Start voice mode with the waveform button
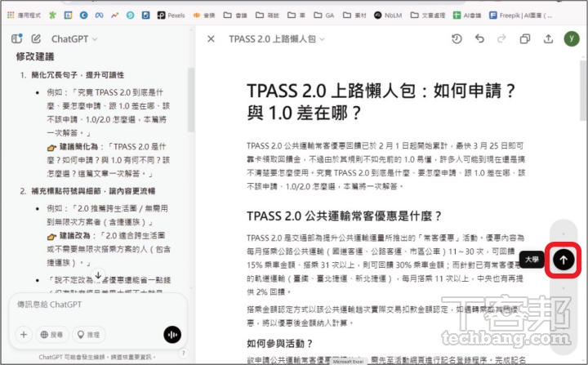The height and width of the screenshot is (365, 588). click(x=172, y=335)
